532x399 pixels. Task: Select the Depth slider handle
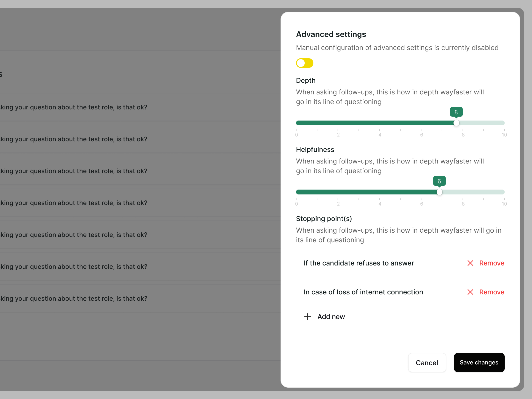pos(456,123)
